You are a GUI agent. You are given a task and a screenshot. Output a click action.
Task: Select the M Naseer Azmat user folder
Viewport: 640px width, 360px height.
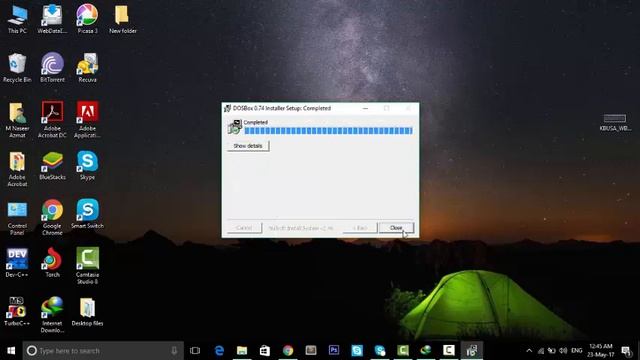click(17, 120)
